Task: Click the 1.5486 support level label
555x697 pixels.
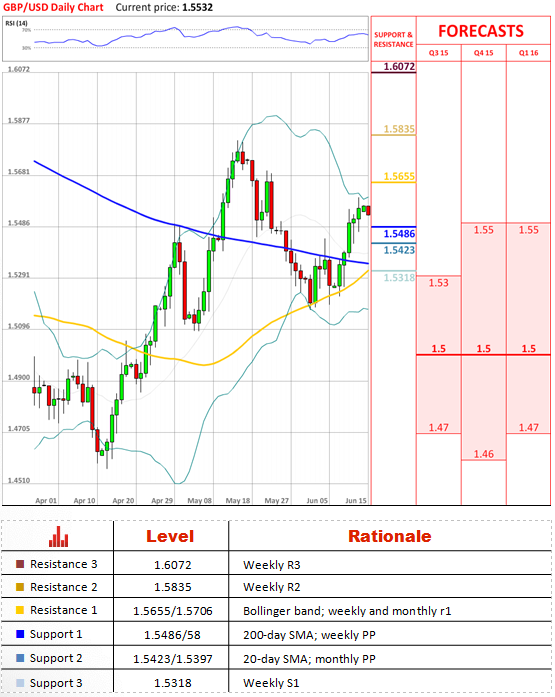Action: click(399, 234)
